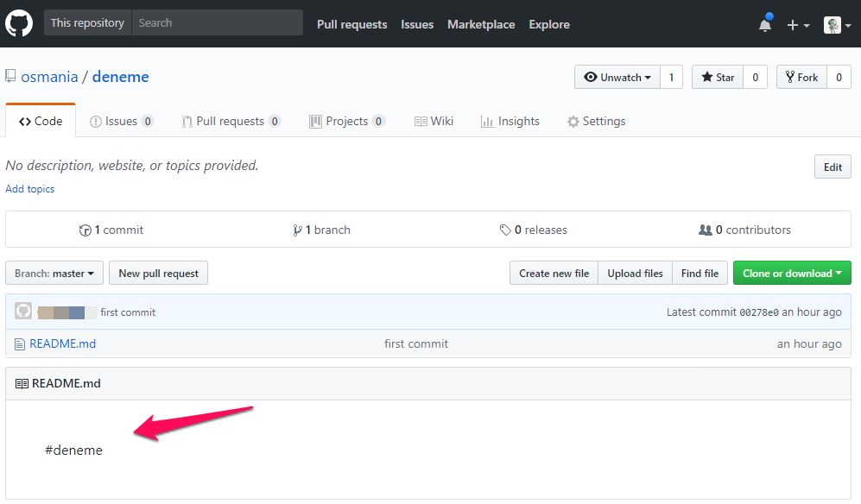The image size is (861, 504).
Task: Click 'an hour ago' in README.md row
Action: pos(809,343)
